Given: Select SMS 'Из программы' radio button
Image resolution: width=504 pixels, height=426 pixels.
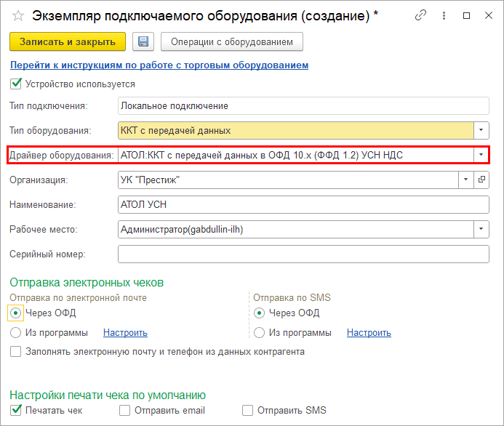Looking at the screenshot, I should click(260, 333).
